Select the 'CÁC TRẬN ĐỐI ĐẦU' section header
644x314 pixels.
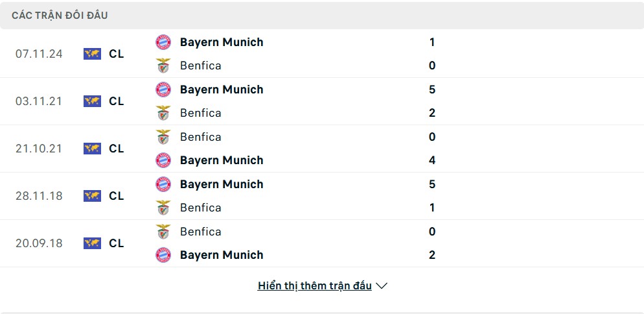pos(60,16)
